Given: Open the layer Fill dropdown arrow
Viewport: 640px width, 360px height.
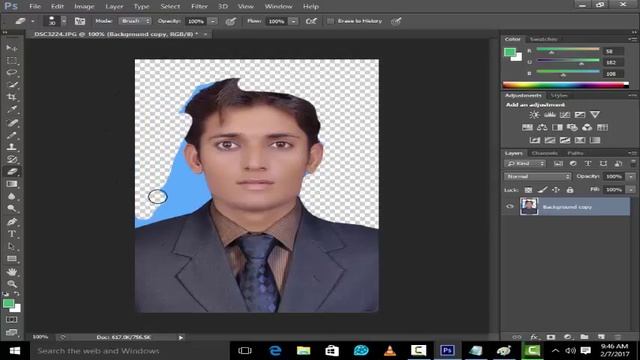Looking at the screenshot, I should (631, 190).
